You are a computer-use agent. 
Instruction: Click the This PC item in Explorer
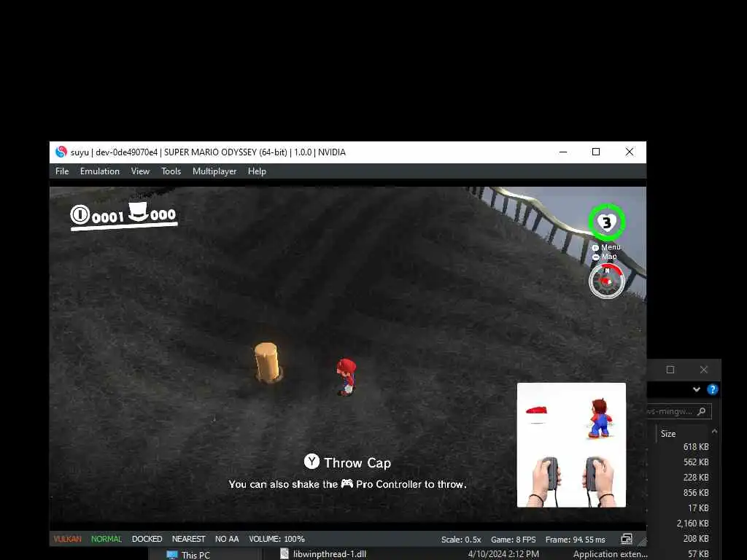(189, 555)
